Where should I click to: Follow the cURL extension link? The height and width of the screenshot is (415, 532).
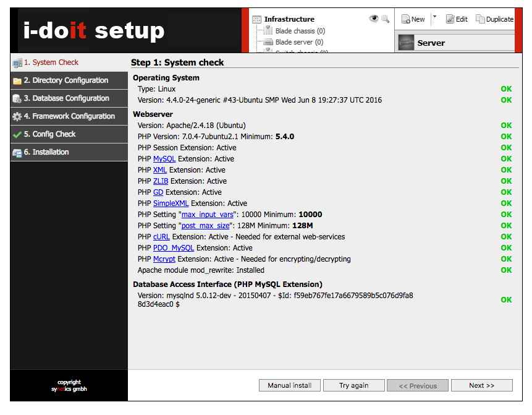coord(161,237)
